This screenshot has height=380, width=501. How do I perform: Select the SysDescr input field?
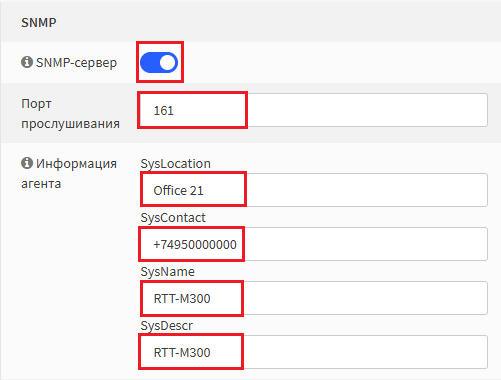point(314,352)
